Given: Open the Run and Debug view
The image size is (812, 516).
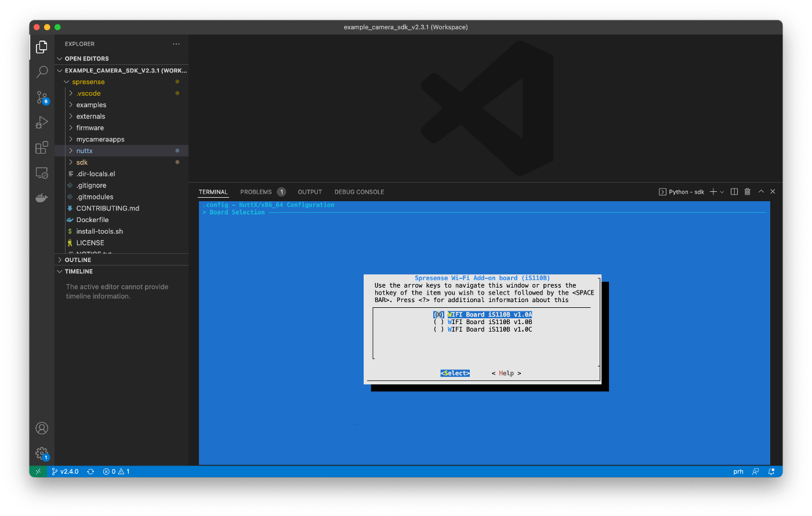Looking at the screenshot, I should coord(42,122).
